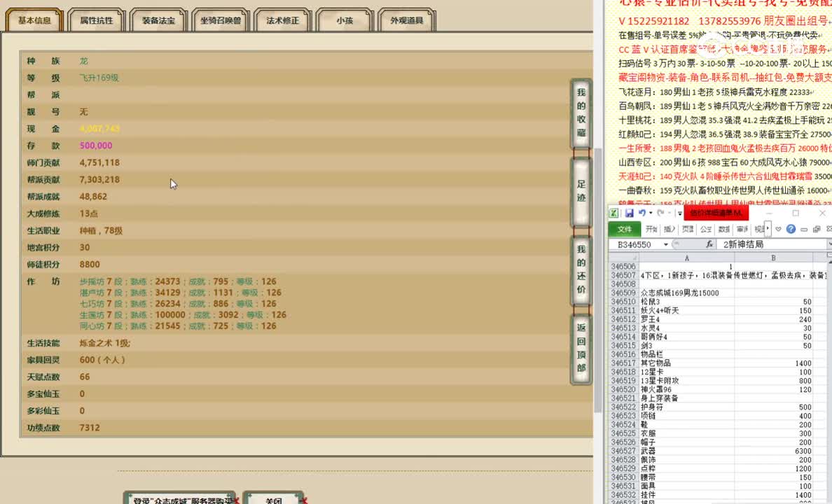Expand the Undo history dropdown arrow
Image resolution: width=832 pixels, height=504 pixels.
tap(649, 213)
